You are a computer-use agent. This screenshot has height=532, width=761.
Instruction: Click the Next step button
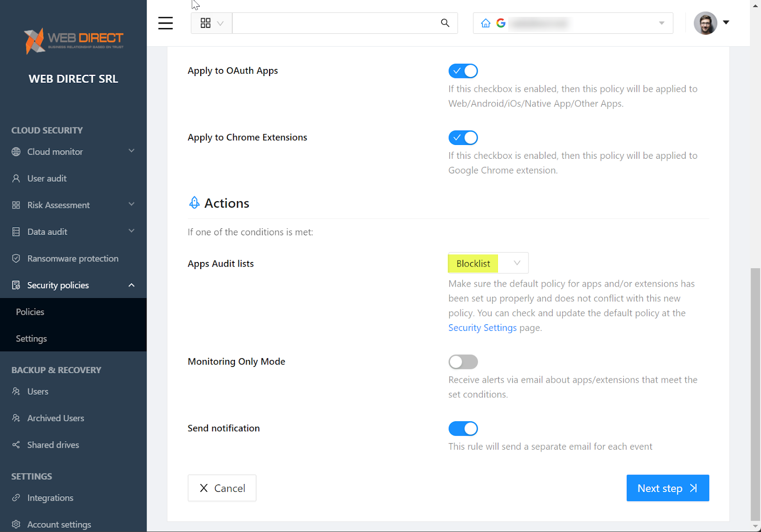pos(667,488)
